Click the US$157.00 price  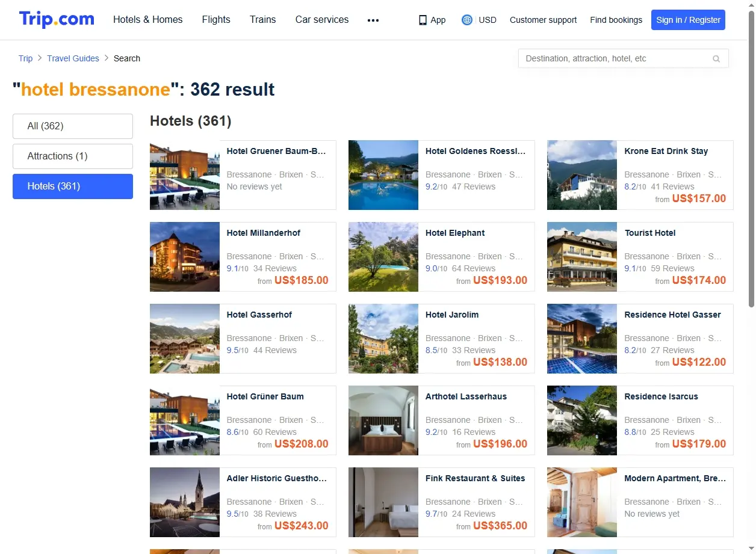tap(699, 199)
